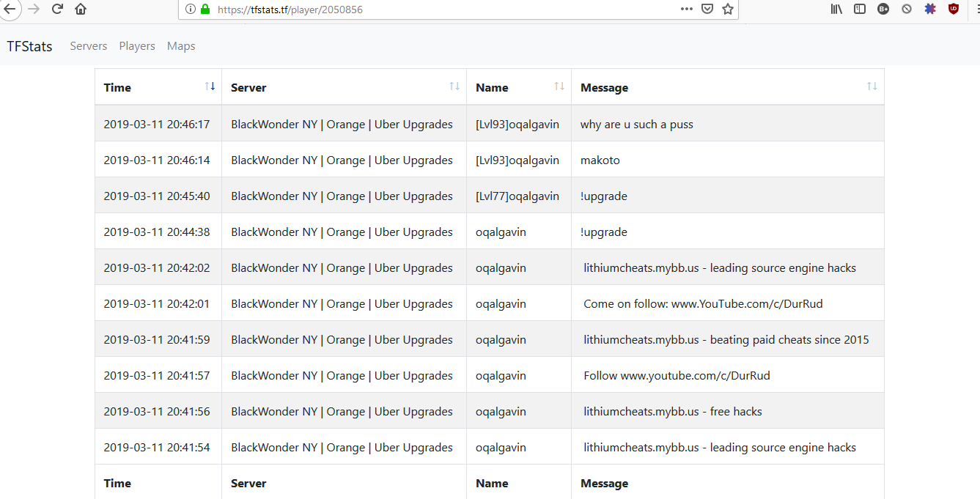Select timestamp 2019-03-11 20:46:14
Image resolution: width=980 pixels, height=499 pixels.
point(157,160)
